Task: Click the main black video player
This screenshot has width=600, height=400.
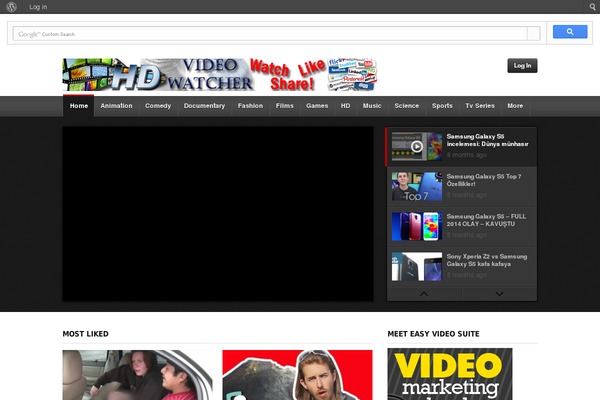Action: point(218,214)
